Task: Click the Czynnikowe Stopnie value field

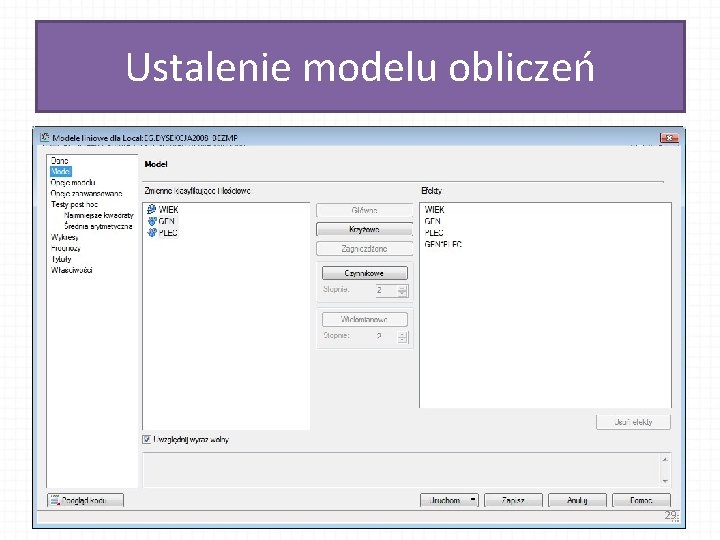Action: [386, 290]
